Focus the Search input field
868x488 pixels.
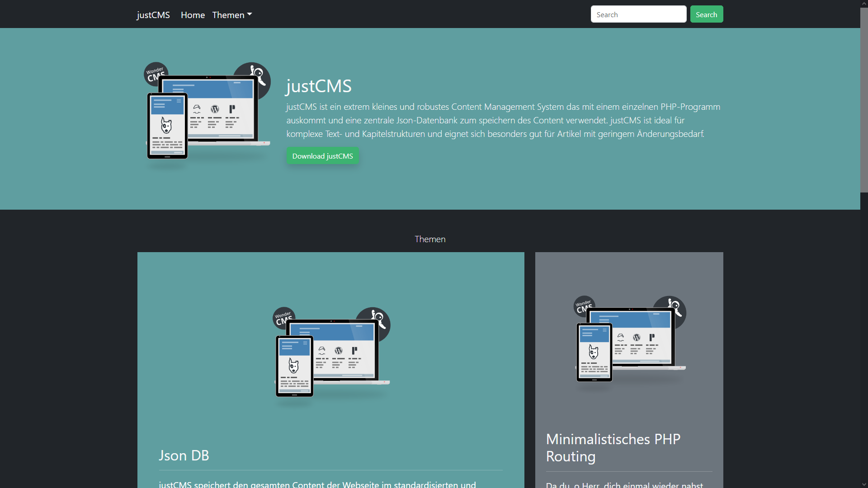[x=638, y=14]
